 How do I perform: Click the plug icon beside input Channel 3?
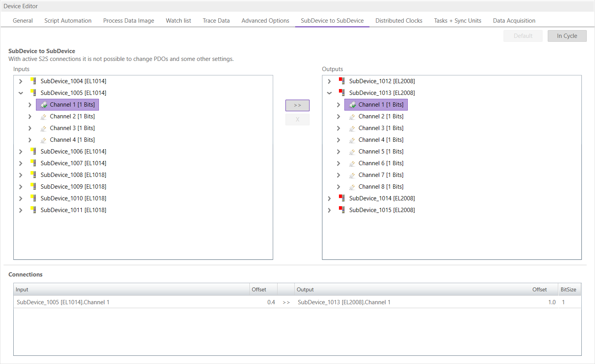coord(43,128)
